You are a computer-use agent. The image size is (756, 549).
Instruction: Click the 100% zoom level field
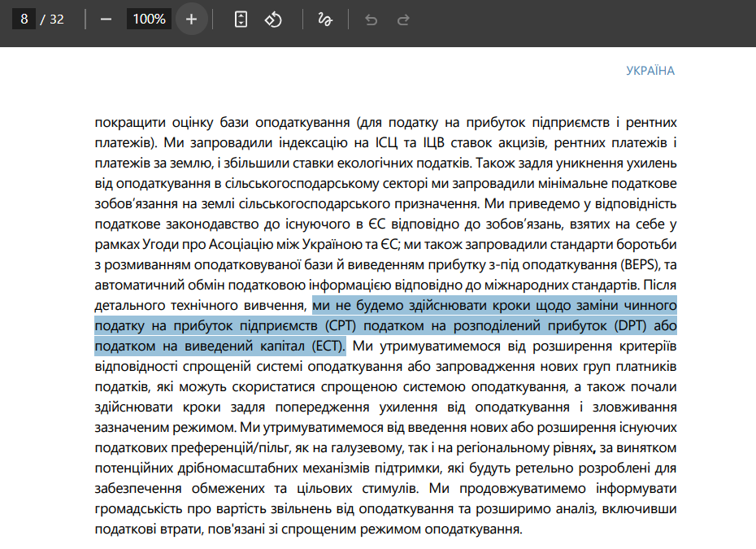click(x=149, y=20)
